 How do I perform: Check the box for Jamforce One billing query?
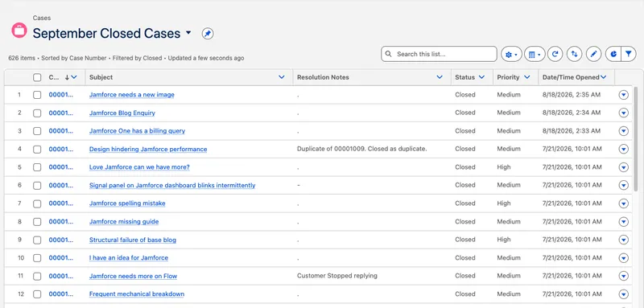pos(37,131)
